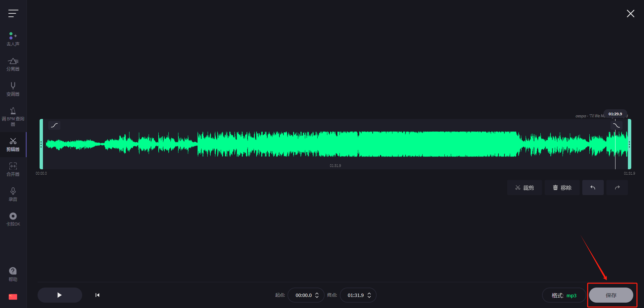Image resolution: width=644 pixels, height=308 pixels.
Task: Toggle the fade-in curve button
Action: point(54,125)
